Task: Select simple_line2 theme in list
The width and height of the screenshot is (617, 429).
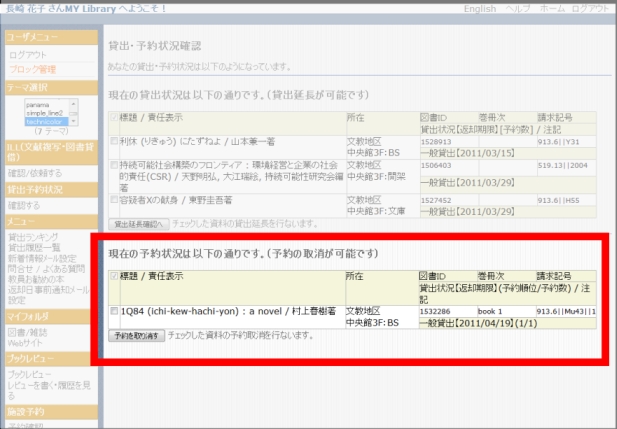Action: point(44,113)
